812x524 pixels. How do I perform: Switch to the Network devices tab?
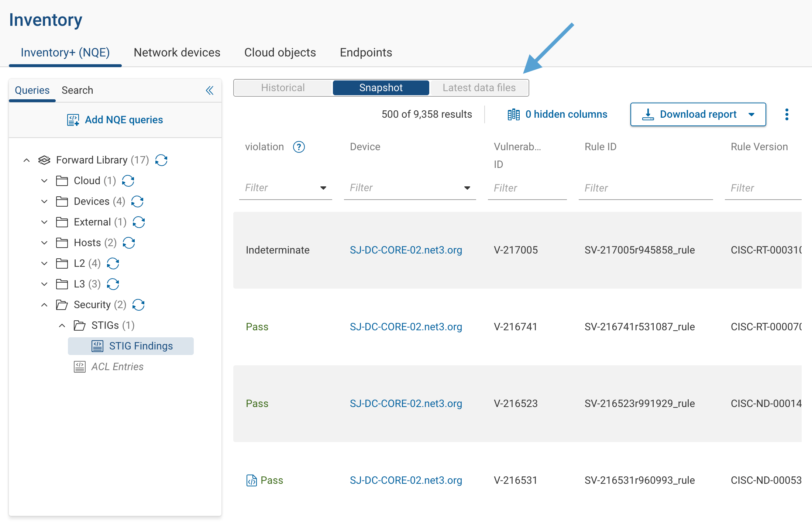coord(177,52)
